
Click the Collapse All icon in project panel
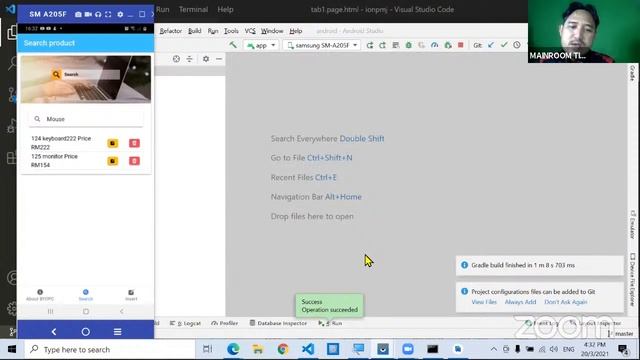tap(189, 59)
